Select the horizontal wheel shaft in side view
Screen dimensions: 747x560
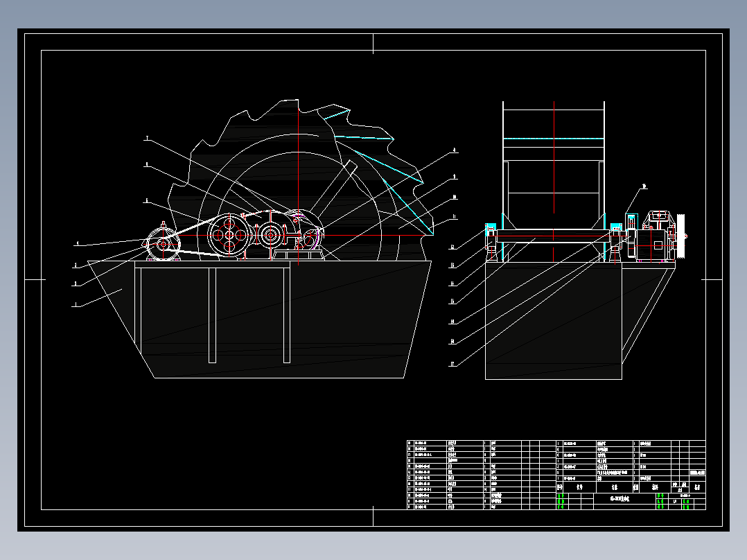coord(553,236)
